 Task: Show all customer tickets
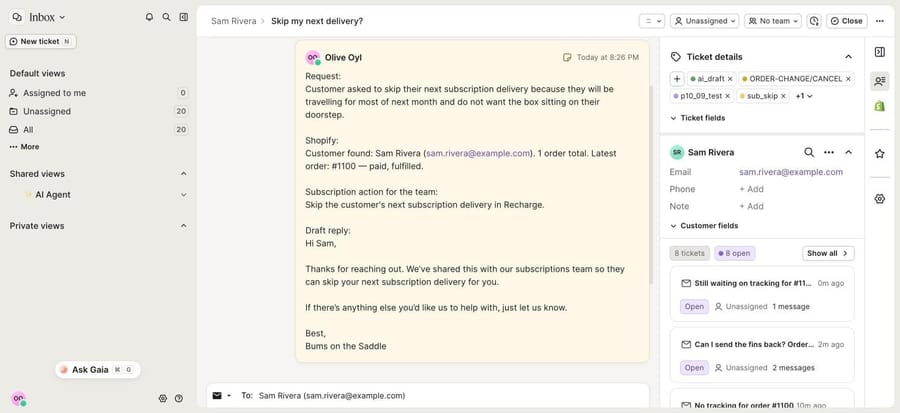pos(828,254)
